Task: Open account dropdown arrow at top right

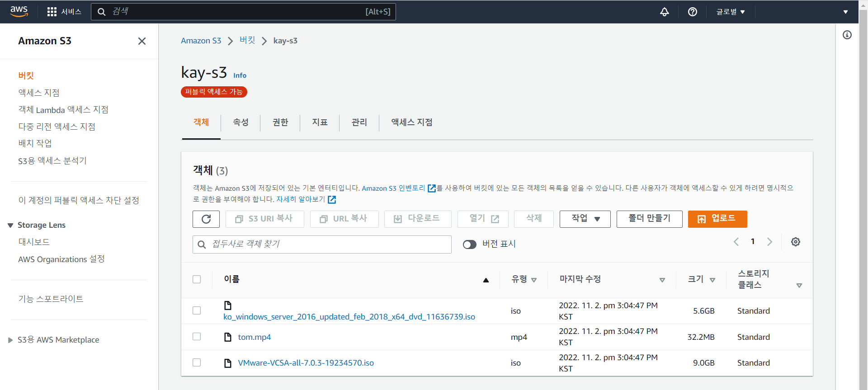Action: [845, 12]
